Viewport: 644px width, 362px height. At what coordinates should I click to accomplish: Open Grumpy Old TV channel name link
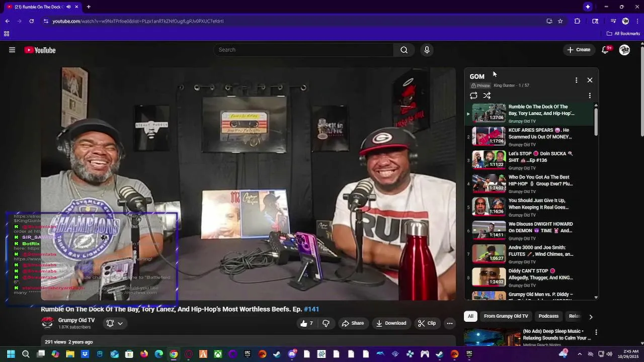tap(76, 320)
